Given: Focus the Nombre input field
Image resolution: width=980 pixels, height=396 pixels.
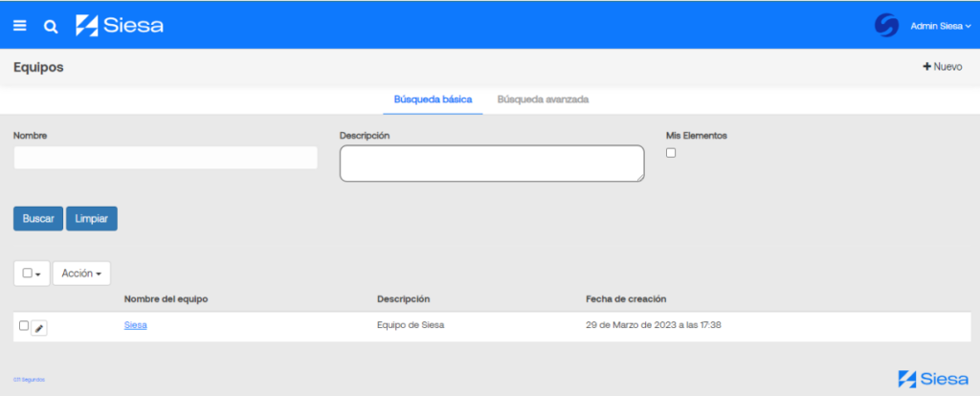Looking at the screenshot, I should (165, 158).
